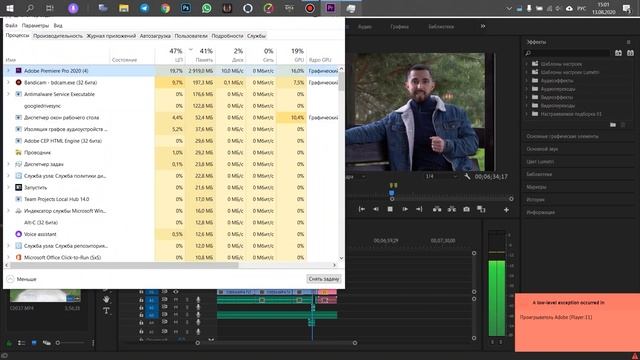Screen dimensions: 640x360
Task: Click the red warning icon in Premiere status bar
Action: (635, 357)
